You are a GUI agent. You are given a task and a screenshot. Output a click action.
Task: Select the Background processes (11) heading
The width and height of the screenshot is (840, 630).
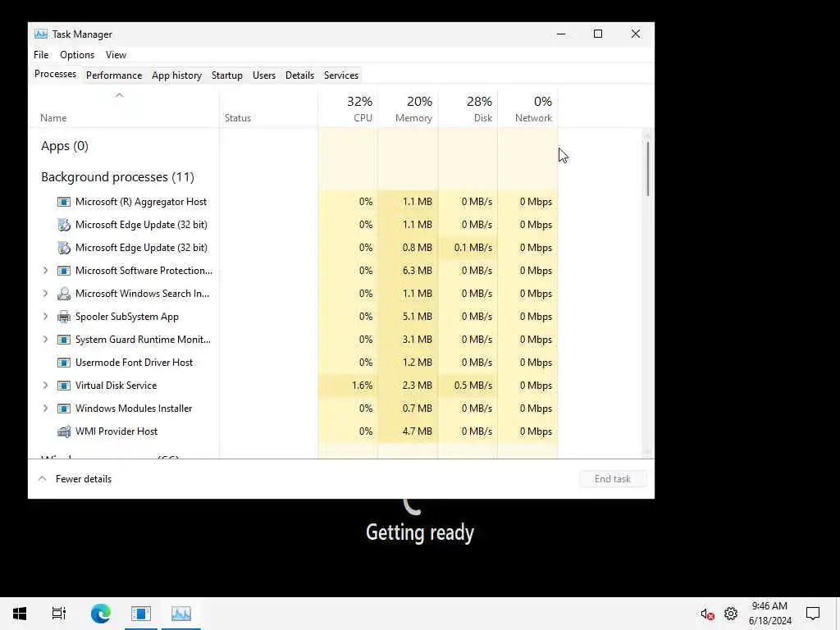[x=118, y=177]
